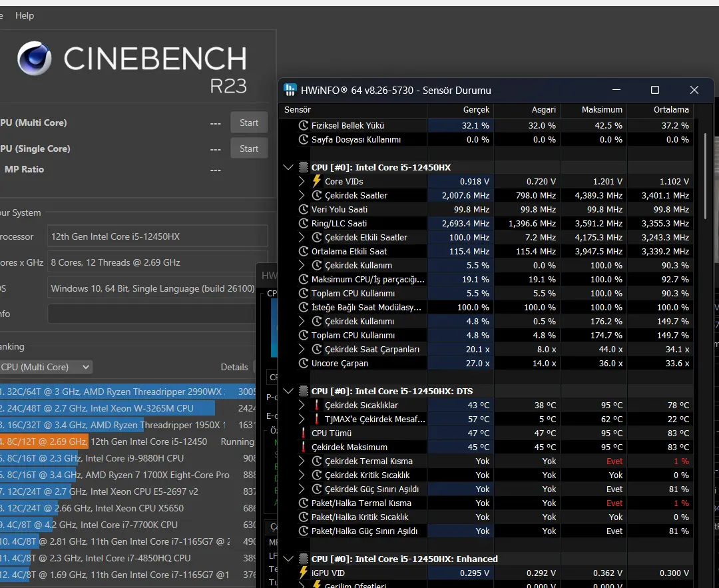
Task: Select the Intel Core i7-7700K ranking entry
Action: click(127, 525)
